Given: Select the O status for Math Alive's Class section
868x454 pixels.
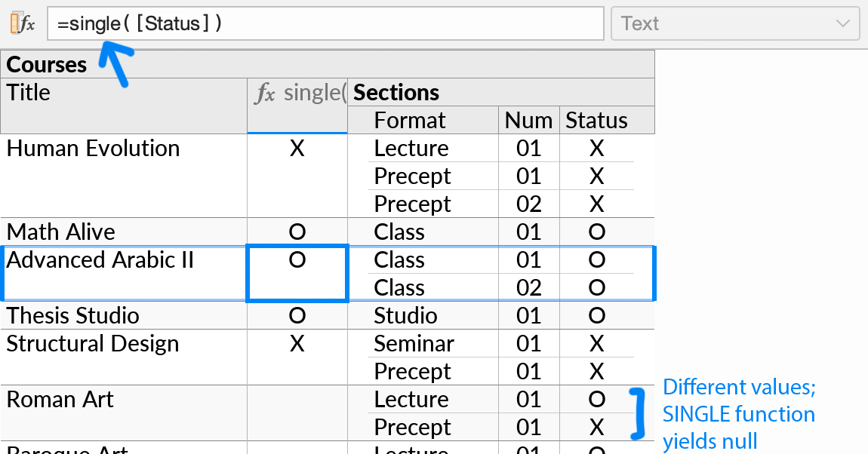Looking at the screenshot, I should [597, 232].
